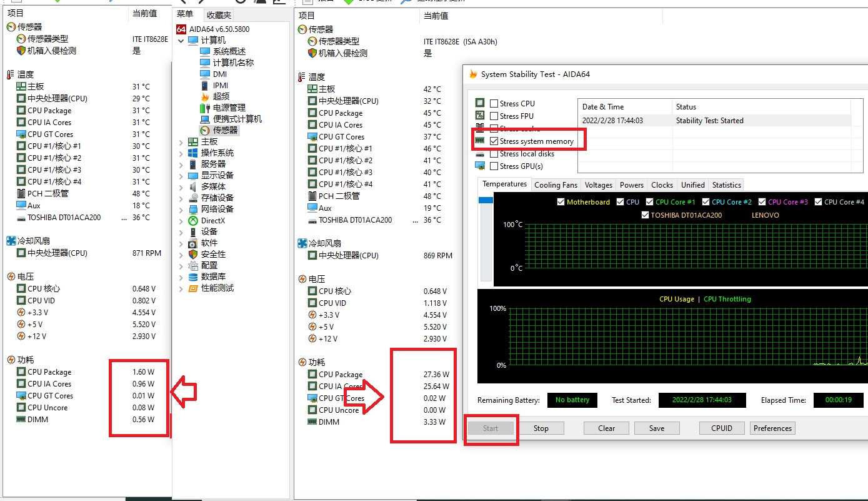Enable the Stress CPU checkbox
This screenshot has width=868, height=501.
click(494, 104)
